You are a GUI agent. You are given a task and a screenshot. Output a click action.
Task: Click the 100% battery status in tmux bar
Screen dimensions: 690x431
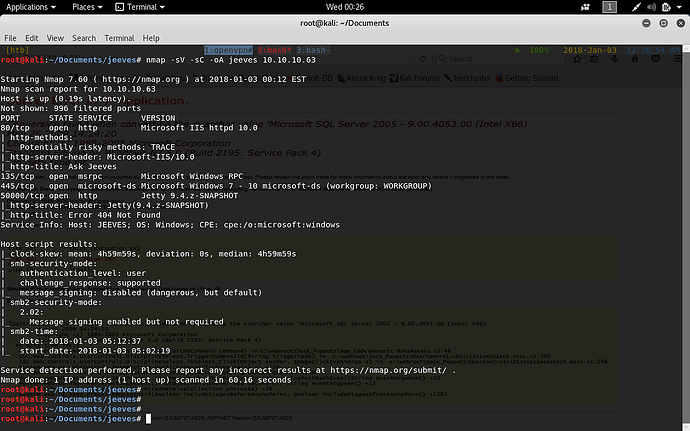pyautogui.click(x=539, y=50)
